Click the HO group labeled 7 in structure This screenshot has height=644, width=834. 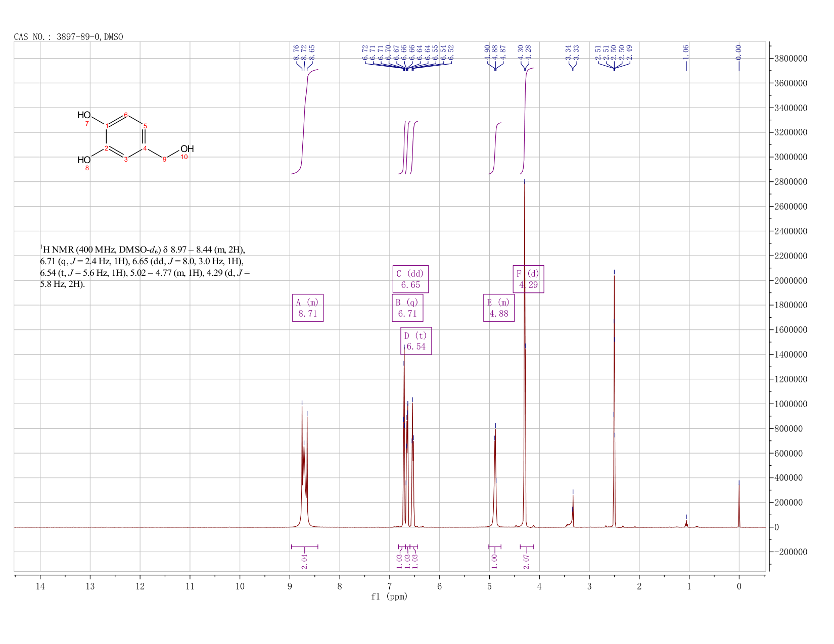84,115
